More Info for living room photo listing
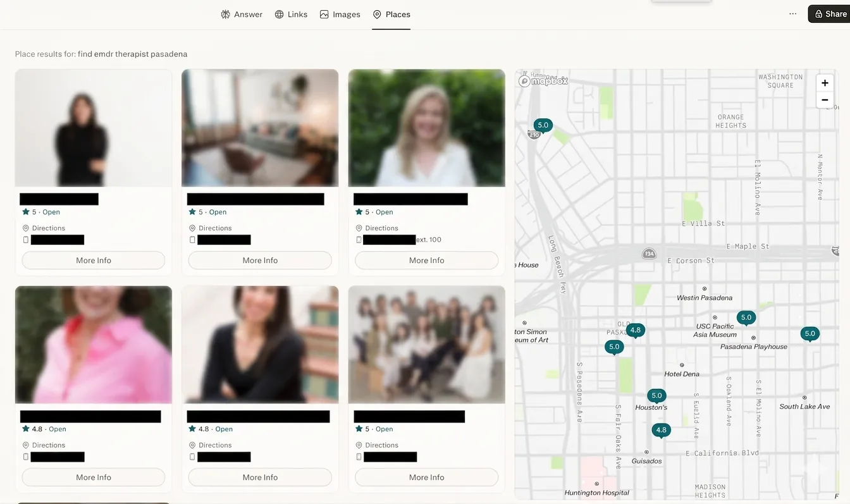The height and width of the screenshot is (504, 850). tap(260, 260)
